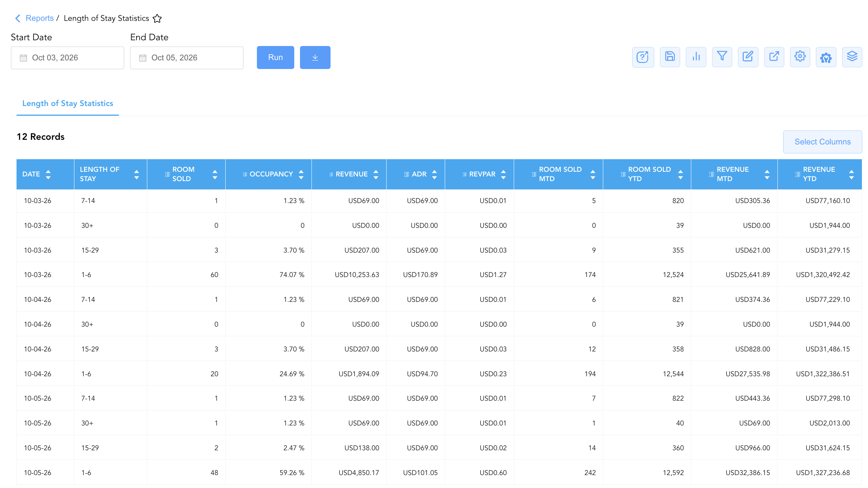Sort by the Revenue YTD column
The width and height of the screenshot is (868, 488).
tap(851, 174)
